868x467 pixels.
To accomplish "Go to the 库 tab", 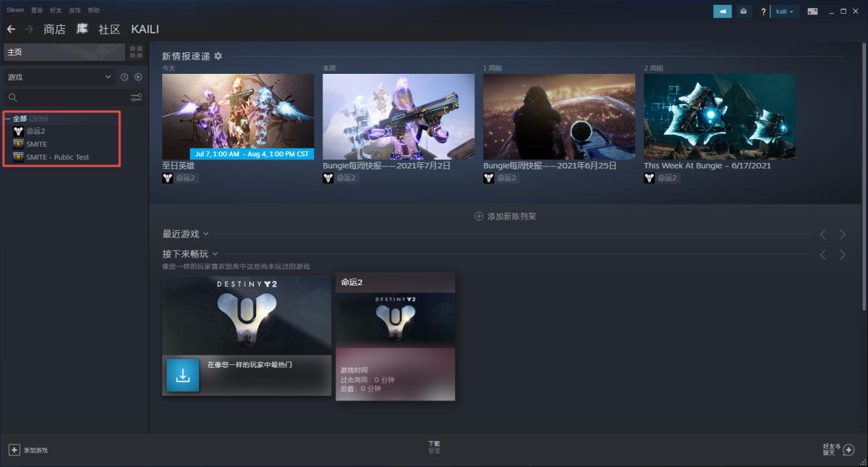I will 82,29.
